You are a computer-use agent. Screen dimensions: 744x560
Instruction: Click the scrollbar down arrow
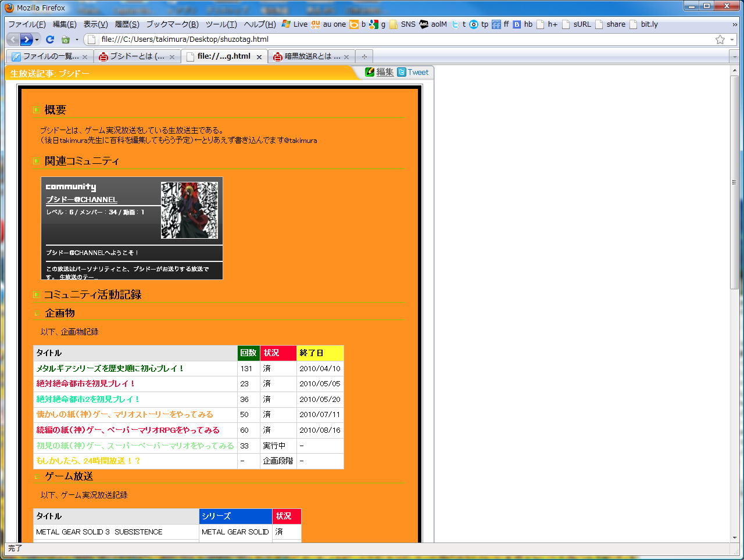point(735,538)
